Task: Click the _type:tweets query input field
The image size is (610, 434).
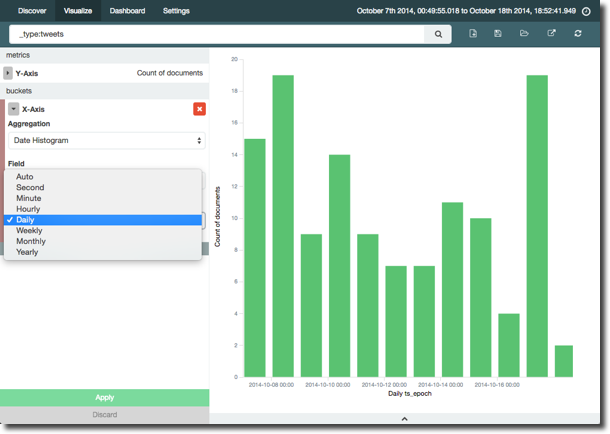Action: (x=215, y=34)
